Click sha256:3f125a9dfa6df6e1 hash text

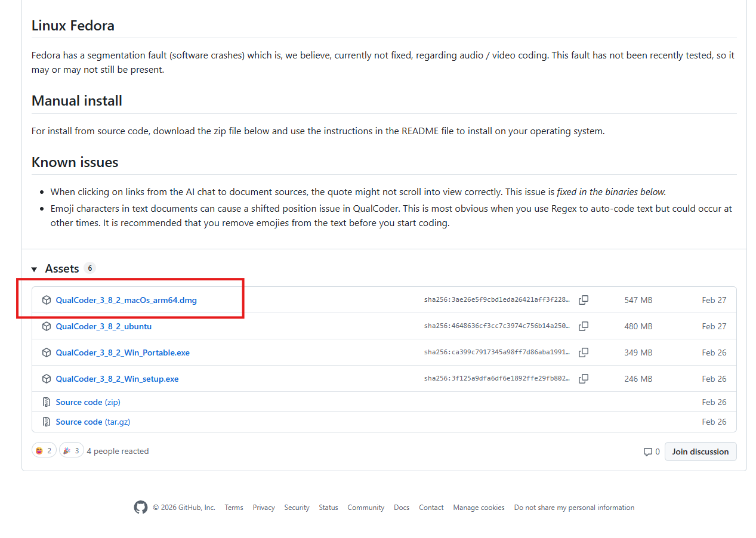coord(497,379)
